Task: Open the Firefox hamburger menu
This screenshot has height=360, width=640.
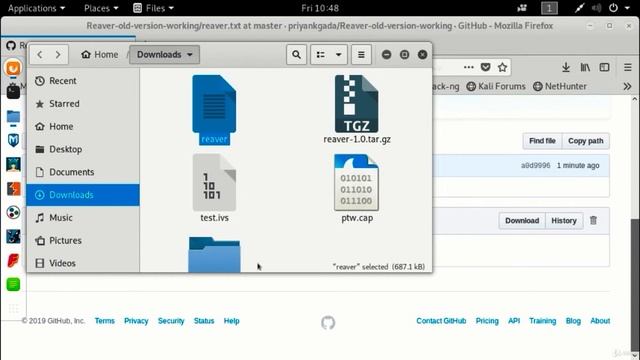Action: pyautogui.click(x=628, y=67)
